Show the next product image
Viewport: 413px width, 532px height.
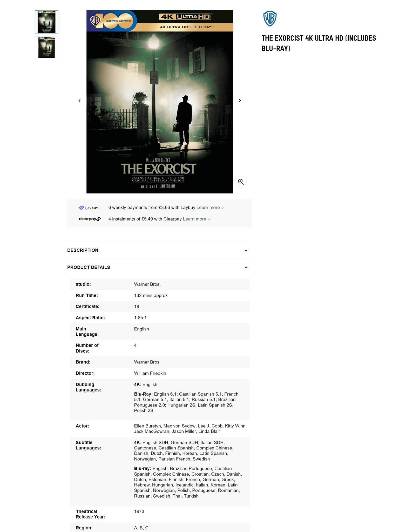point(240,101)
